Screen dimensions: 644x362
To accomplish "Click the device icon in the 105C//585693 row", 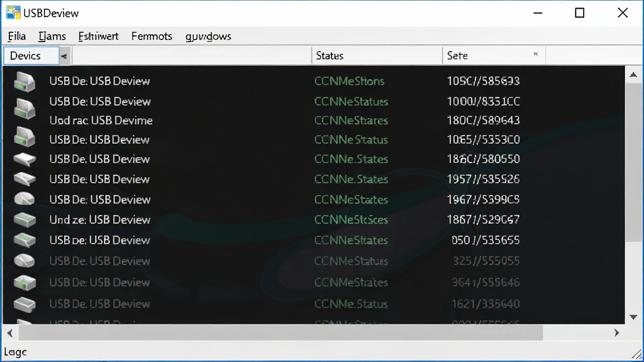I will coord(25,81).
